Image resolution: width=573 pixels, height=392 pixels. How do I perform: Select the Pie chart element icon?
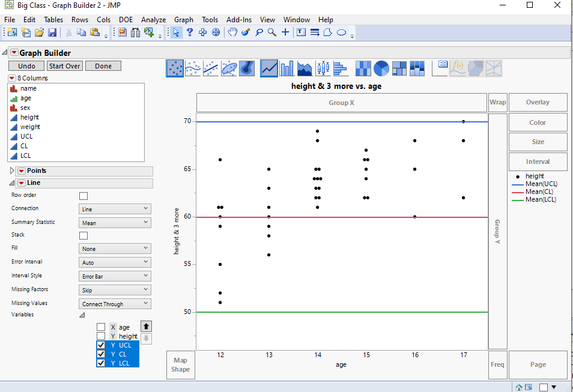[x=381, y=68]
